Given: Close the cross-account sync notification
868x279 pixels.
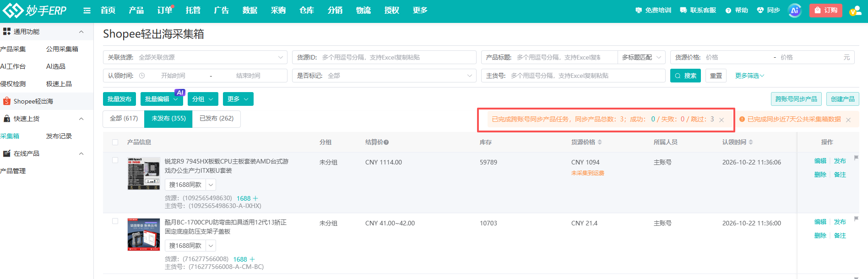Looking at the screenshot, I should click(722, 120).
